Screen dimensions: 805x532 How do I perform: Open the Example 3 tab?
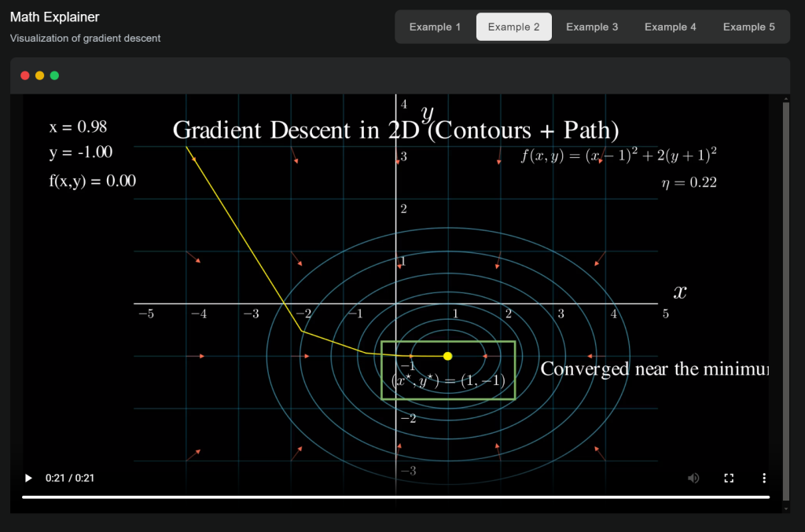(x=592, y=27)
